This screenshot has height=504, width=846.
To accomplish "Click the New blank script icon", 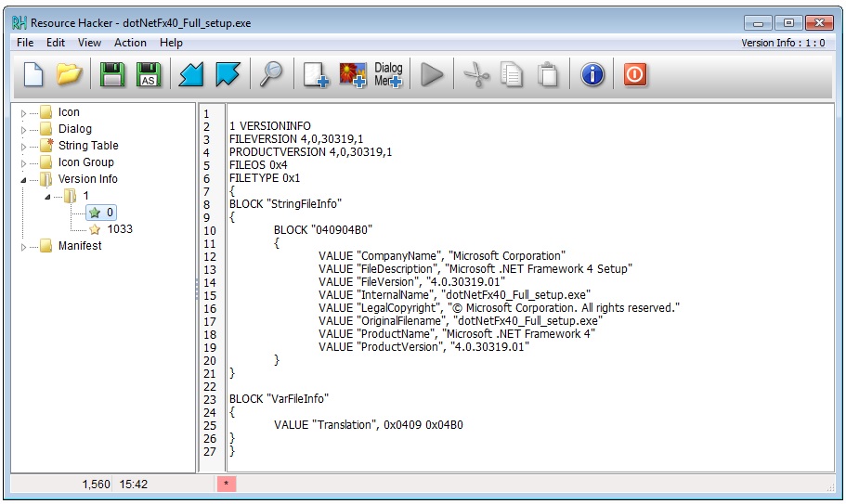I will click(x=33, y=74).
